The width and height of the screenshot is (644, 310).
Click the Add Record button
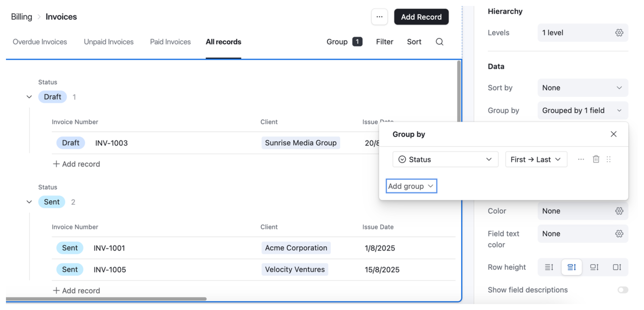pyautogui.click(x=421, y=17)
